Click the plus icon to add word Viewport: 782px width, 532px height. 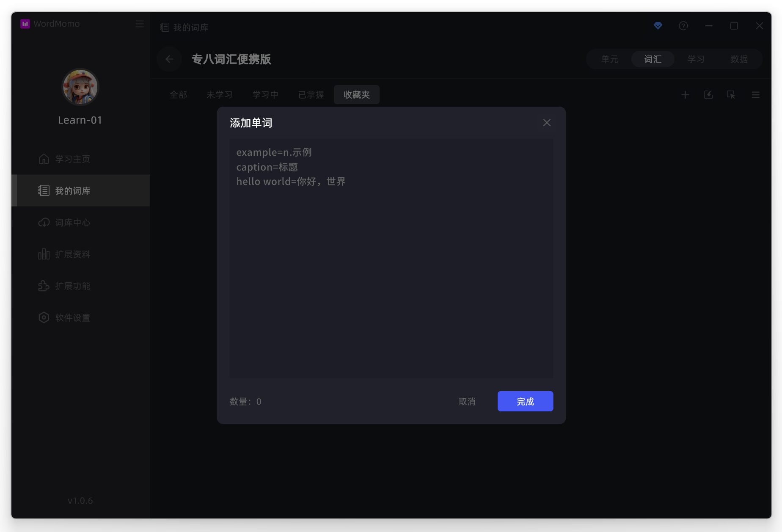(685, 95)
